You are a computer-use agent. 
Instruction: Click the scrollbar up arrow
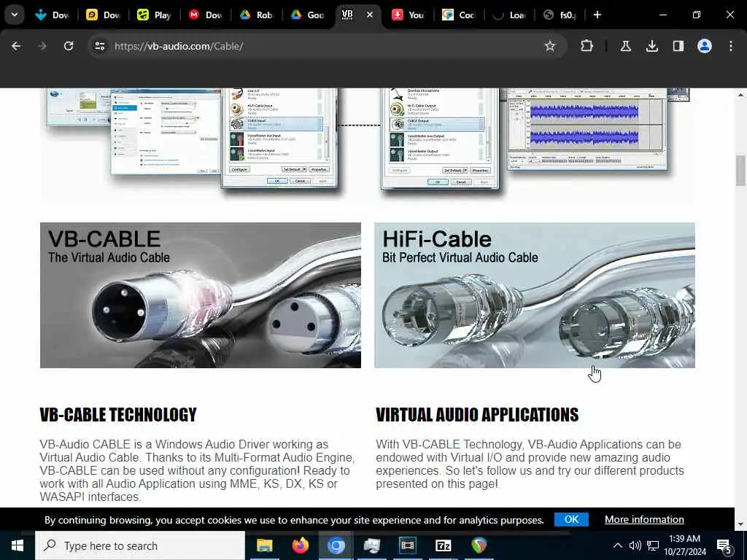[740, 95]
